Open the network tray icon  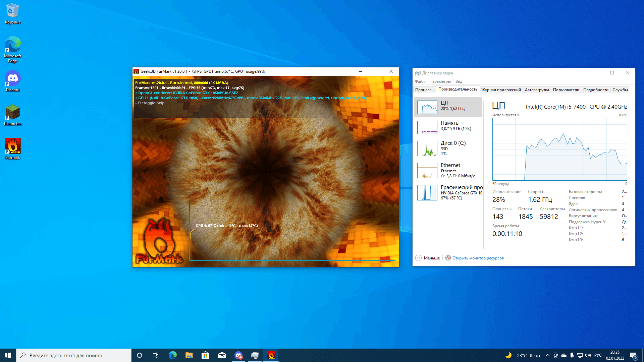coord(580,355)
